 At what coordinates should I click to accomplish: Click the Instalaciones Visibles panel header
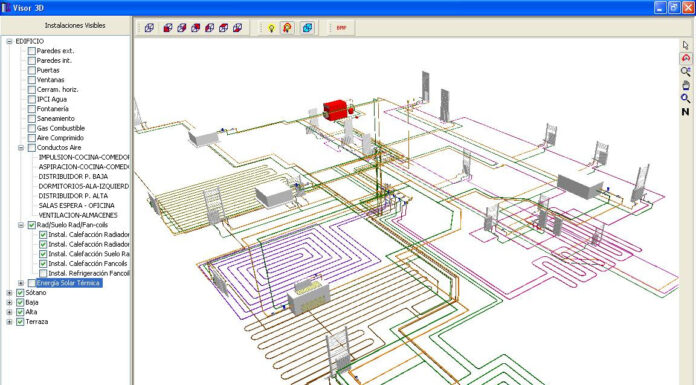pyautogui.click(x=75, y=26)
